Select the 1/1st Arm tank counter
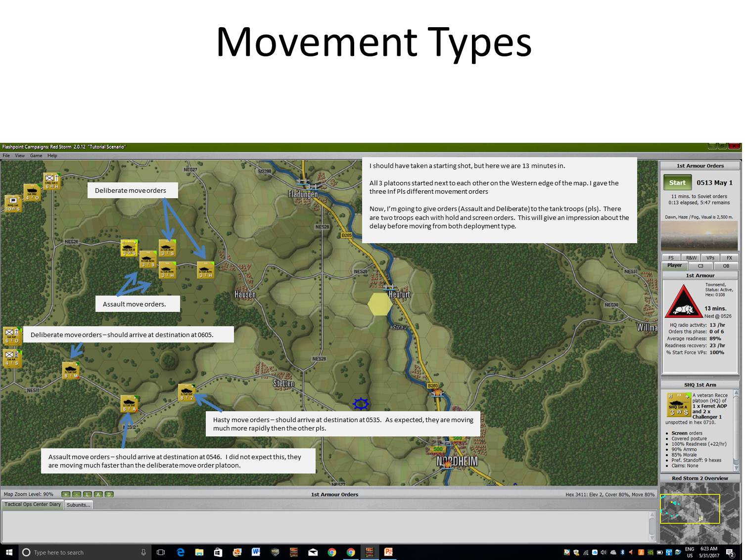The width and height of the screenshot is (745, 560). coord(167,270)
